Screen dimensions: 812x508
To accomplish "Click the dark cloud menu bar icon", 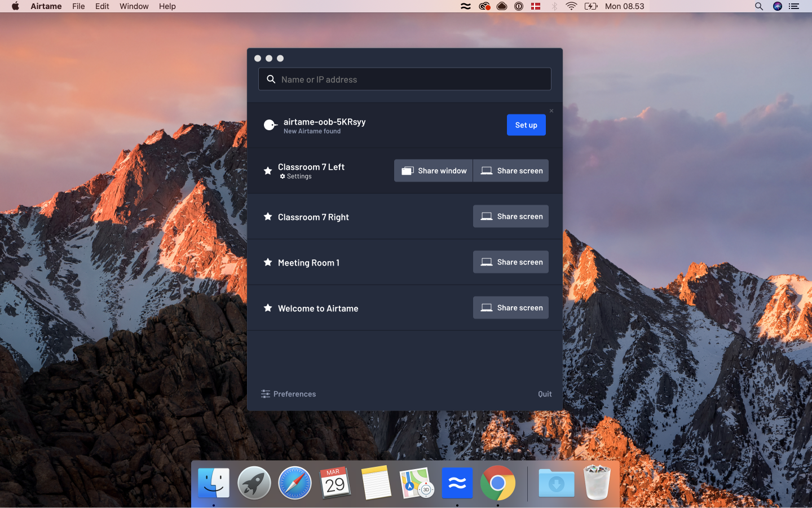I will 502,6.
